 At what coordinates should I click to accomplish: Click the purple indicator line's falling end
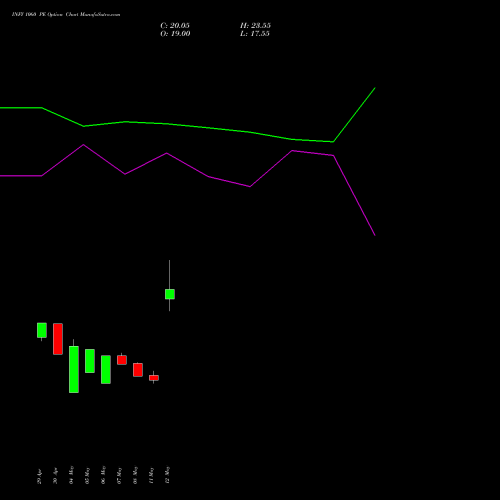click(375, 235)
